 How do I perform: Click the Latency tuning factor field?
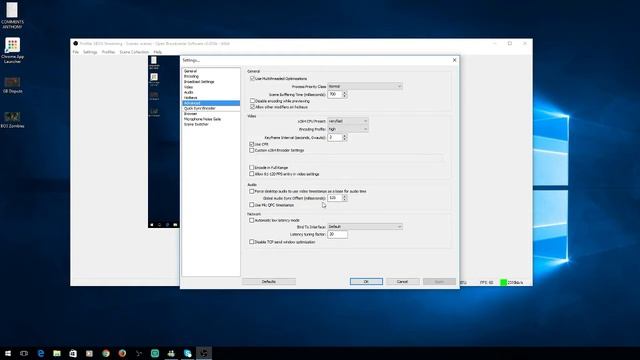(x=337, y=234)
